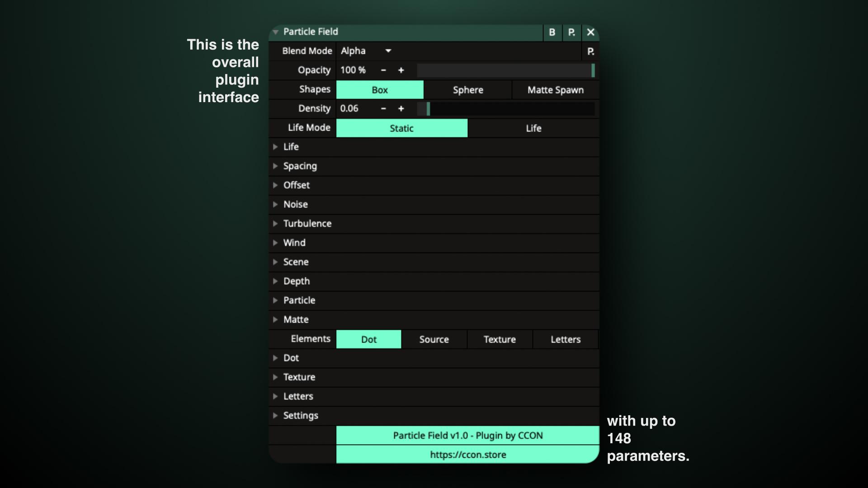This screenshot has height=488, width=868.
Task: Select the Matte Spawn shape
Action: point(556,90)
